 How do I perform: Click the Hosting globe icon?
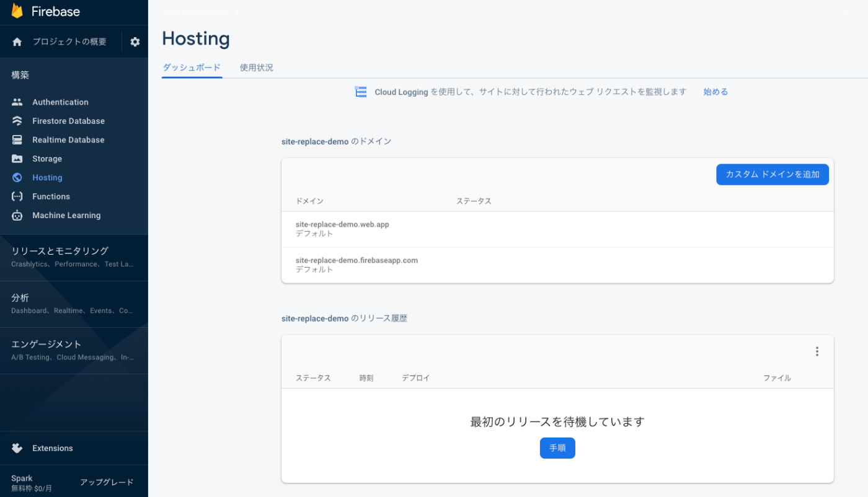17,178
